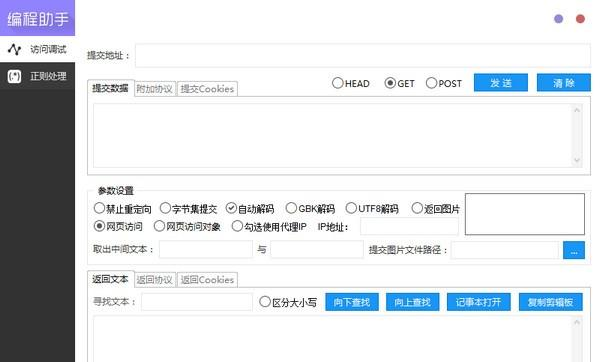Switch to the 附加协议 tab
Viewport: 600px width, 362px height.
(x=155, y=89)
